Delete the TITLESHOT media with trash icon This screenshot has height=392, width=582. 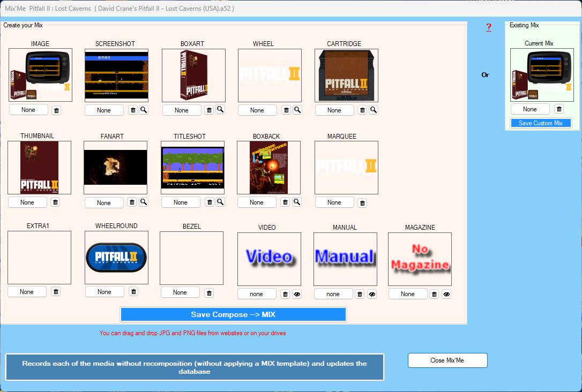tap(210, 202)
